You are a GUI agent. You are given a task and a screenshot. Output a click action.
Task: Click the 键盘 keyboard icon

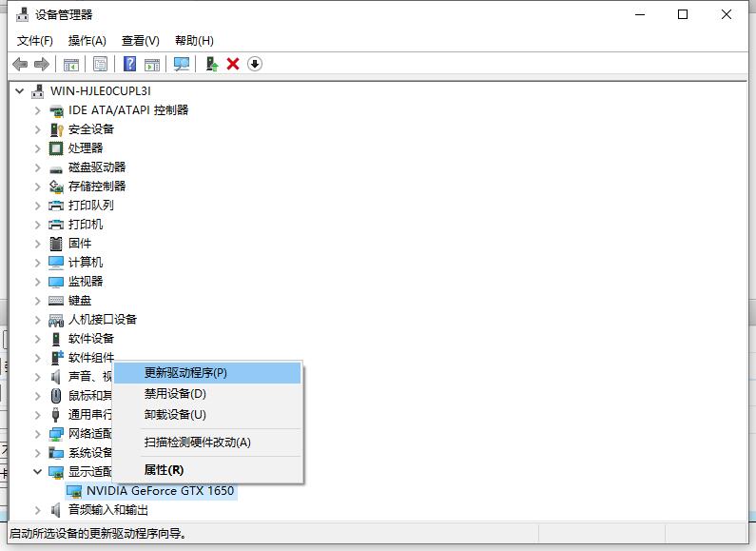56,301
